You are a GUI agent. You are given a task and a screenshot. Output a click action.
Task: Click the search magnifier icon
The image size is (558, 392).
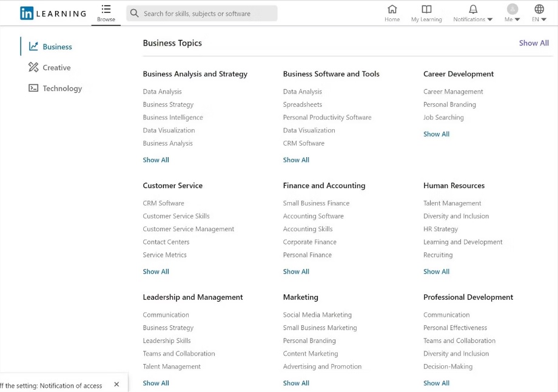(134, 13)
